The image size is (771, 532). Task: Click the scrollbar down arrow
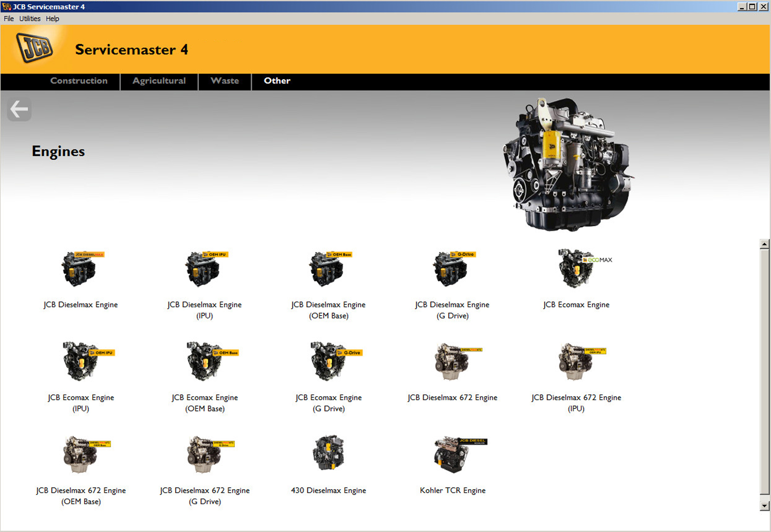[x=764, y=506]
